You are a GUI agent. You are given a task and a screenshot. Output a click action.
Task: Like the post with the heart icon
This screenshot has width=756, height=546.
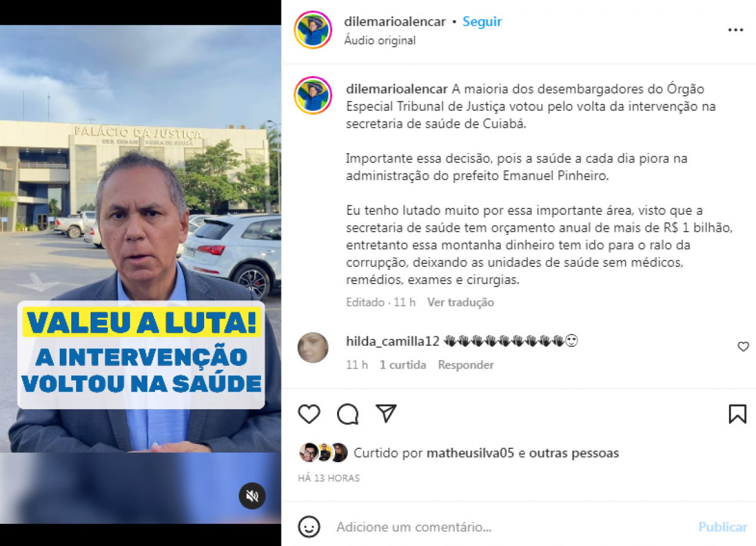point(309,414)
